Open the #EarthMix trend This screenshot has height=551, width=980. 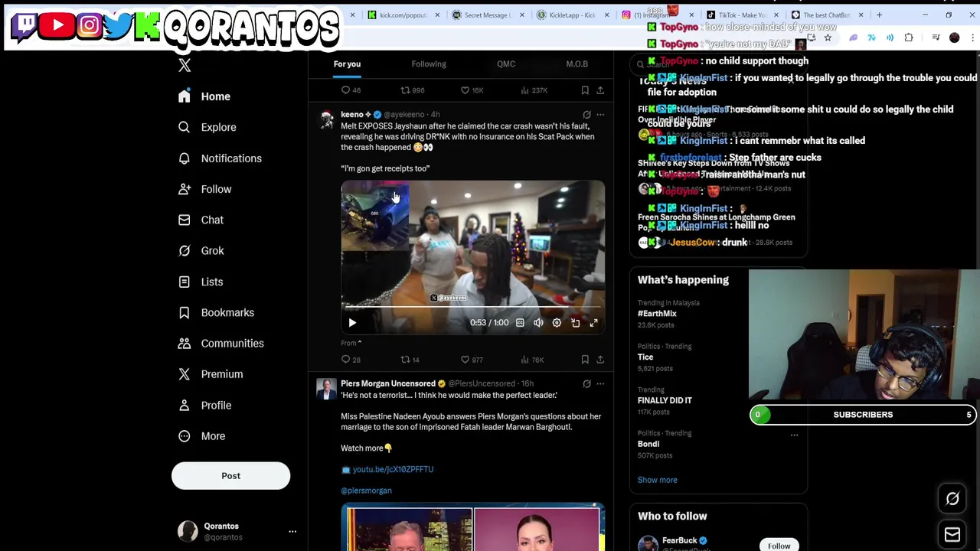pos(657,314)
